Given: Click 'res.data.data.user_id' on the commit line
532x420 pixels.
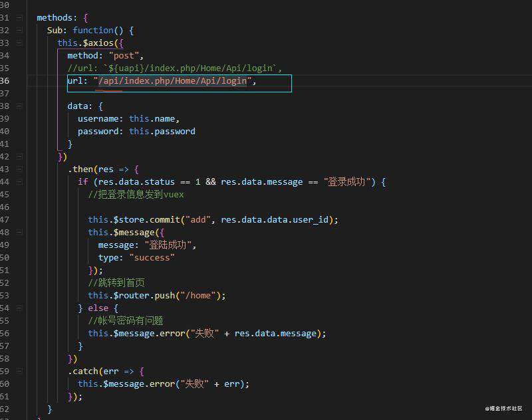Looking at the screenshot, I should (275, 220).
